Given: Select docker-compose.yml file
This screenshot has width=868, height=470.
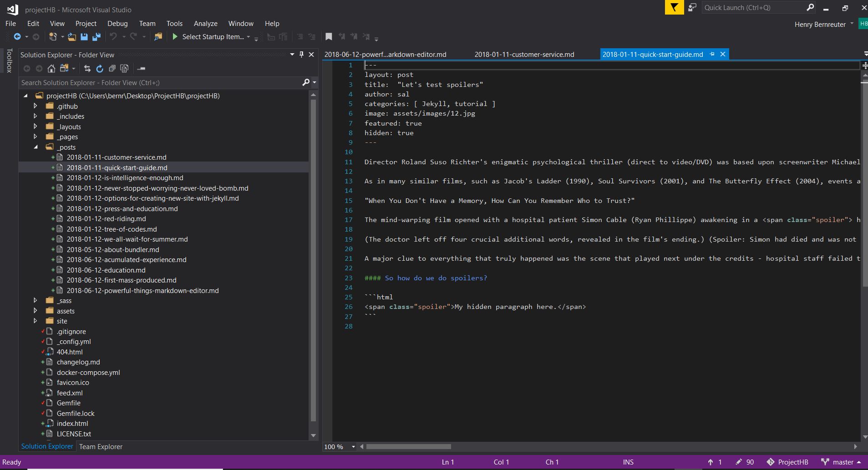Looking at the screenshot, I should [88, 372].
